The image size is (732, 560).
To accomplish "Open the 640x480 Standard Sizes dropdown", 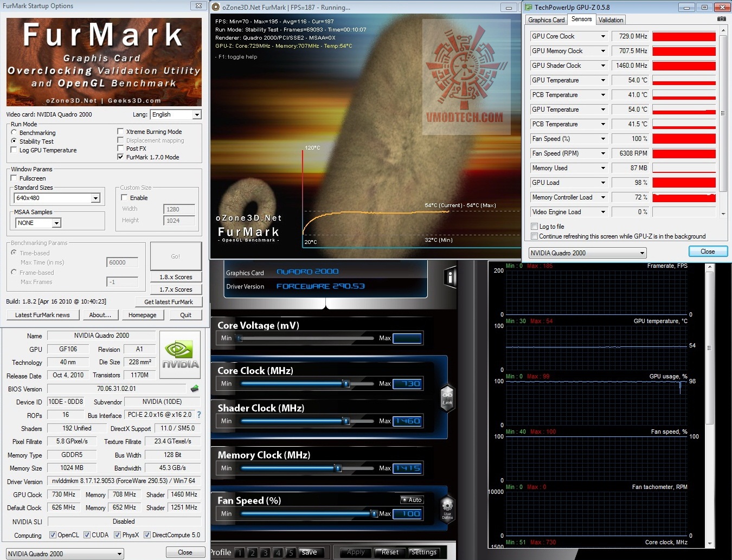I will click(x=57, y=198).
